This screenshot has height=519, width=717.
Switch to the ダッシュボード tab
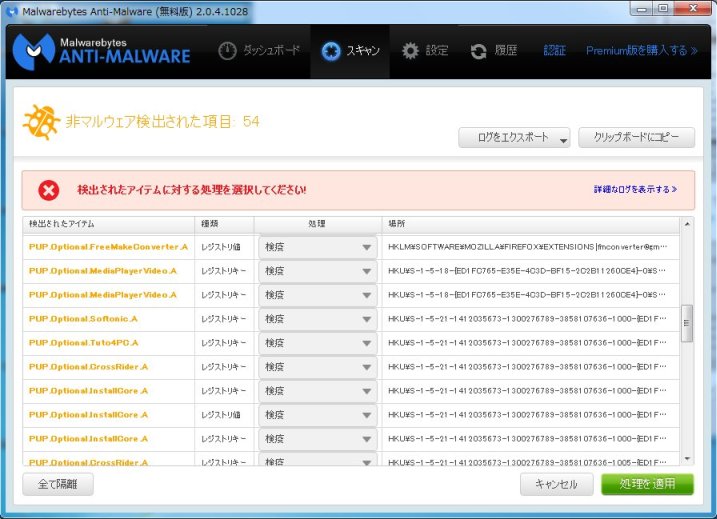(x=259, y=50)
